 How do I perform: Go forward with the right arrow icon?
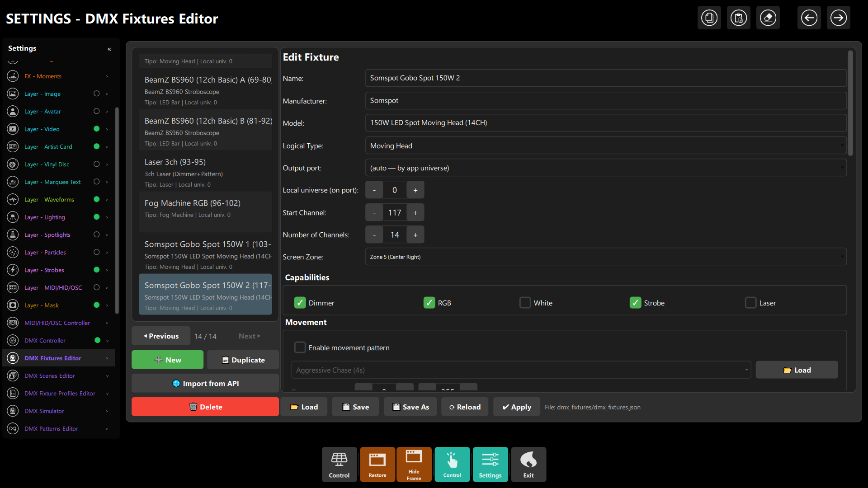pos(839,18)
